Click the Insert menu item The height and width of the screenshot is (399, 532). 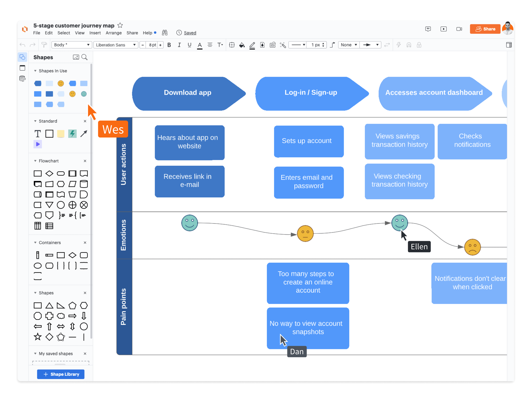pos(95,33)
